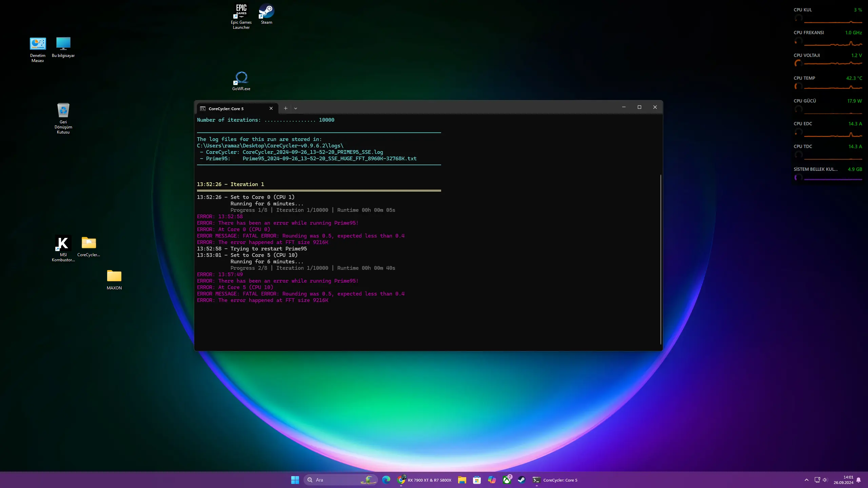The image size is (868, 488).
Task: Click the line "Set to Core 0 (CPU 1)"
Action: point(262,197)
